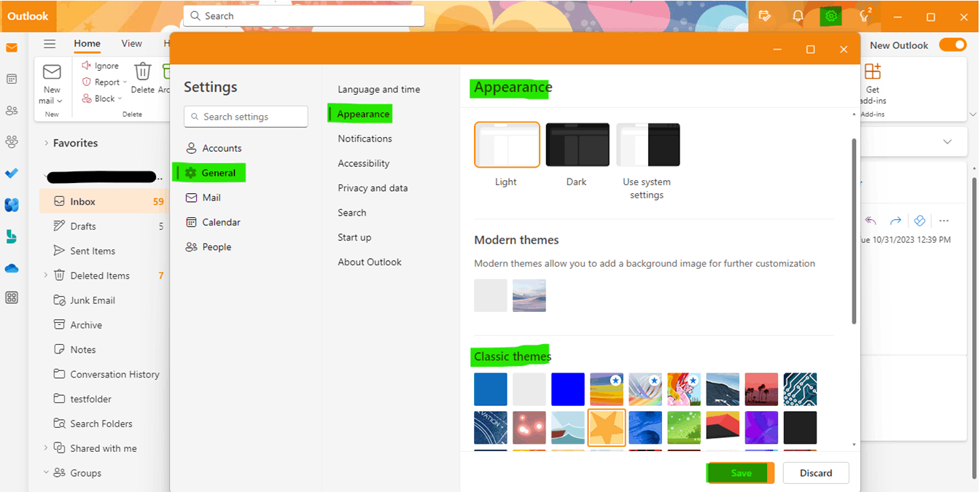Image resolution: width=980 pixels, height=492 pixels.
Task: Toggle the New Outlook switch
Action: point(952,44)
